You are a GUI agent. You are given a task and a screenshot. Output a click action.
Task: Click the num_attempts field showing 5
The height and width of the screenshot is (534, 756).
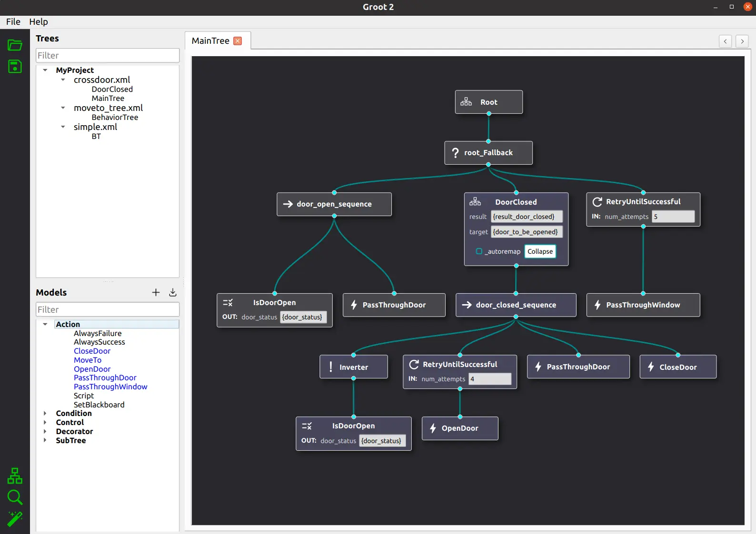(x=673, y=217)
